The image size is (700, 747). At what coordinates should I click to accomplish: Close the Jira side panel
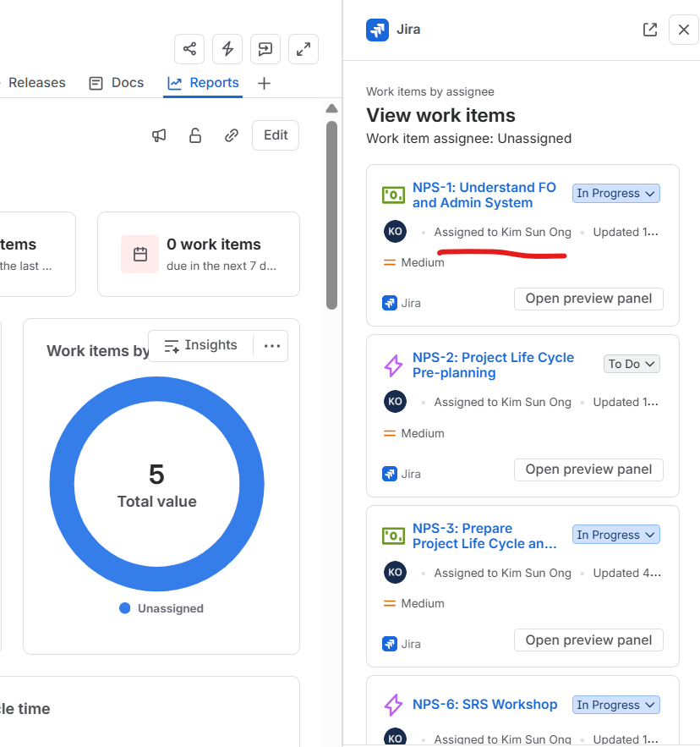(x=684, y=30)
